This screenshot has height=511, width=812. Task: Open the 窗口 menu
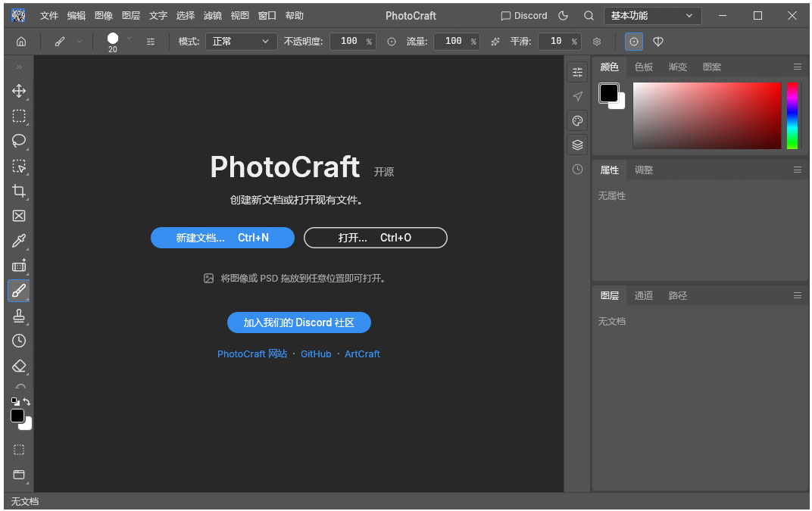pyautogui.click(x=267, y=16)
